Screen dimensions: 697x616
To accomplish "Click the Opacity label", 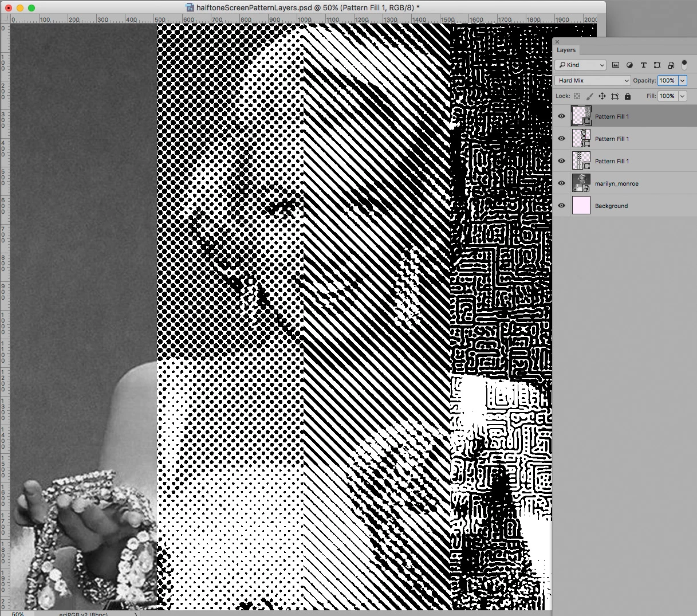I will click(644, 81).
